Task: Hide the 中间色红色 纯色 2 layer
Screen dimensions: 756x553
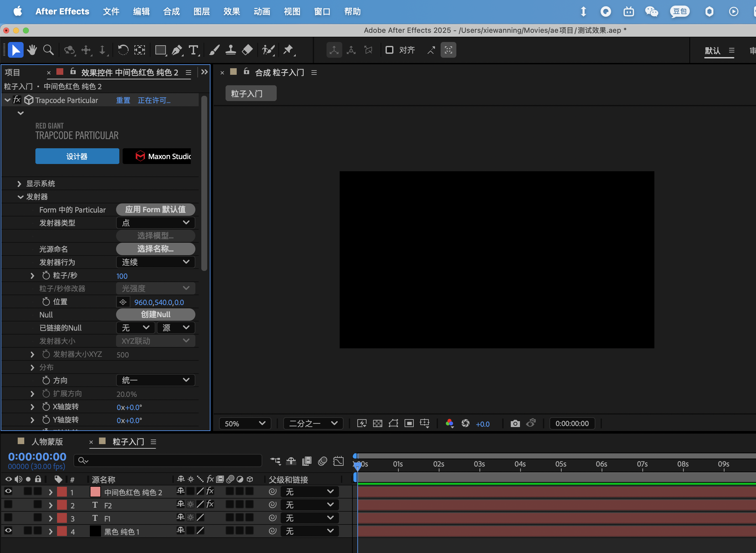Action: [9, 491]
